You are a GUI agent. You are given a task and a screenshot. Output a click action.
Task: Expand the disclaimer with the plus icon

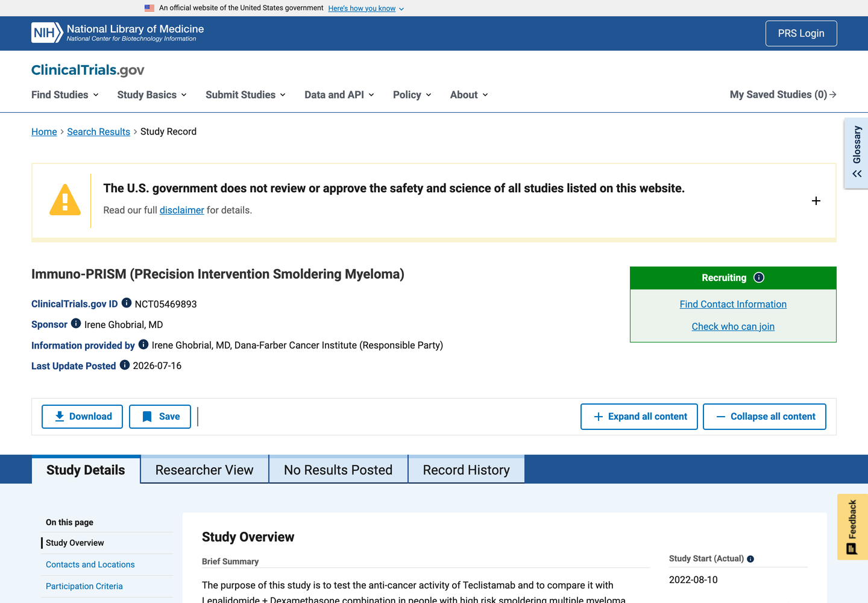[816, 201]
